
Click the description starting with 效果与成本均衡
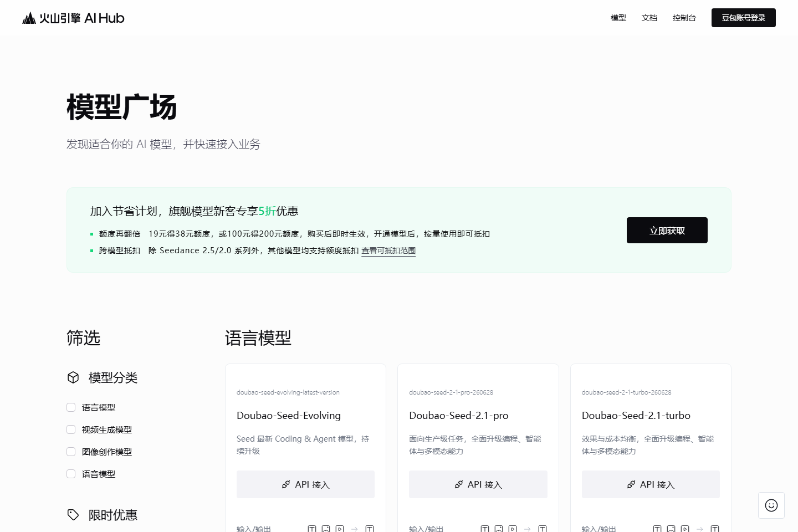[x=648, y=445]
